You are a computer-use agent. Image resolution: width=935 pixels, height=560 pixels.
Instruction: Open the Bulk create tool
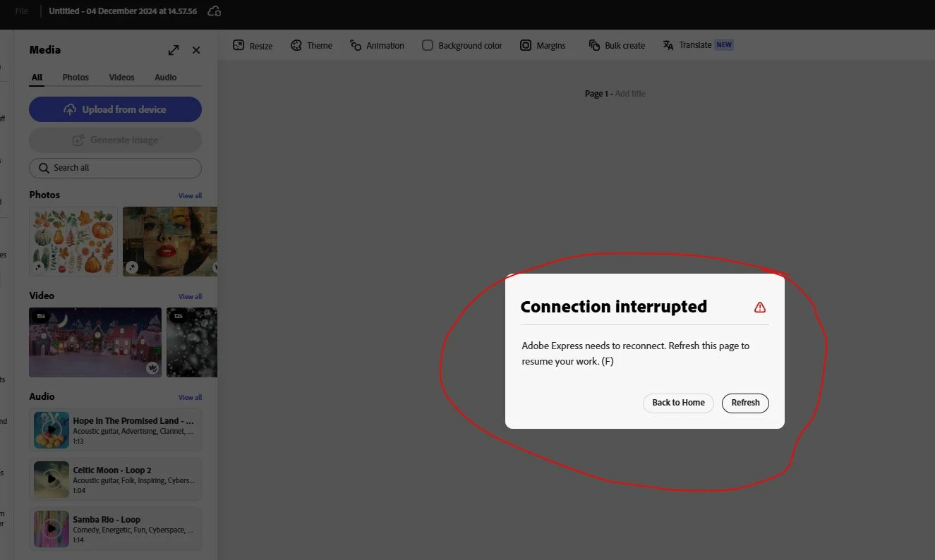617,45
